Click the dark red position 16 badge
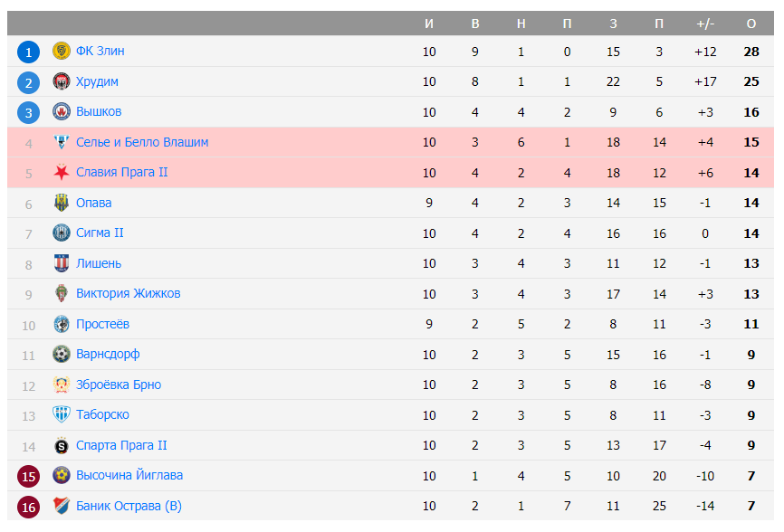The image size is (784, 532). (28, 507)
